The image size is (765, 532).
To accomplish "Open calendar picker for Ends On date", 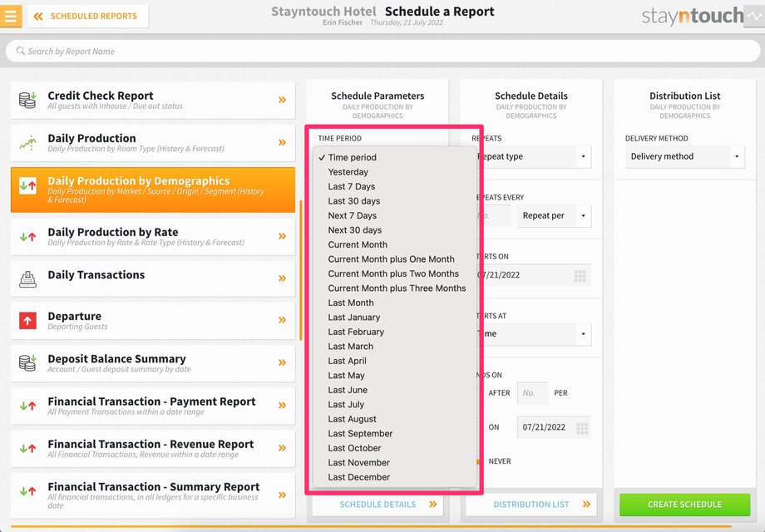I will coord(582,429).
